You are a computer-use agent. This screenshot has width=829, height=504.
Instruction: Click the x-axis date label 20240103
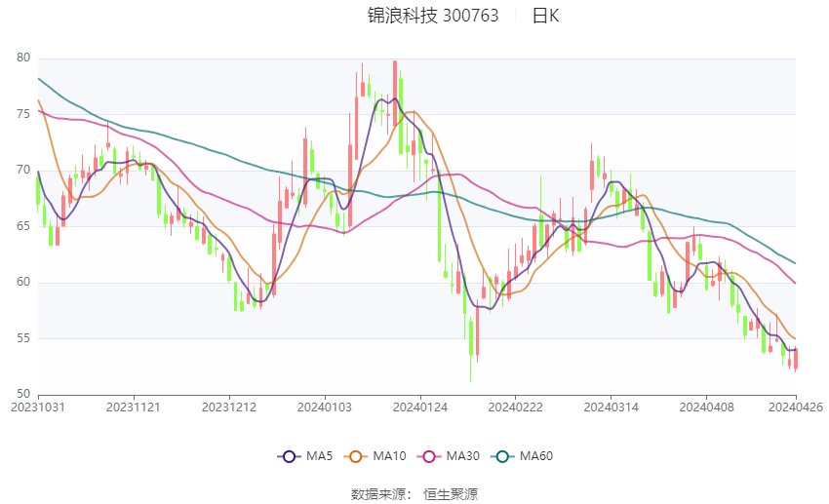pos(325,407)
